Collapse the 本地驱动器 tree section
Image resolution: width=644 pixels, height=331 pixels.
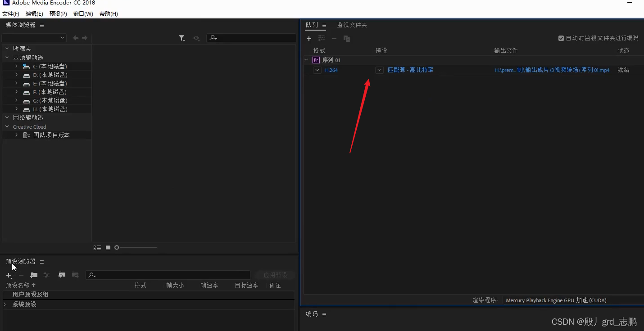pos(7,58)
